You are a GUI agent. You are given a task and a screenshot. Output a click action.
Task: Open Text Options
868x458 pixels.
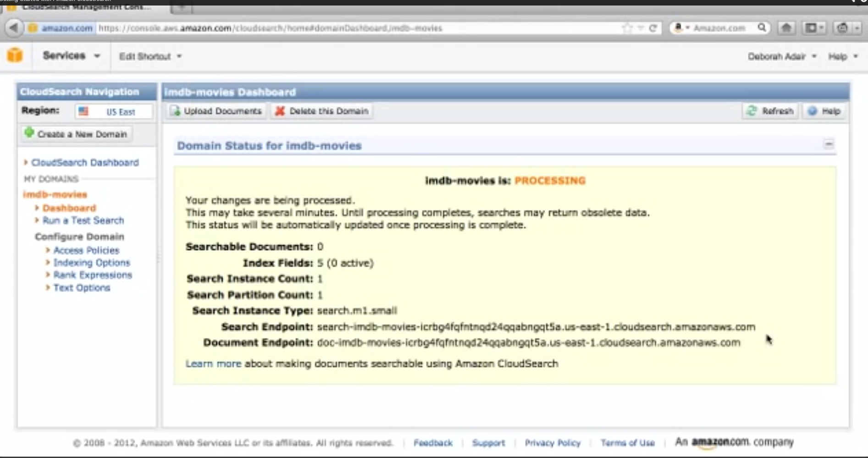82,288
